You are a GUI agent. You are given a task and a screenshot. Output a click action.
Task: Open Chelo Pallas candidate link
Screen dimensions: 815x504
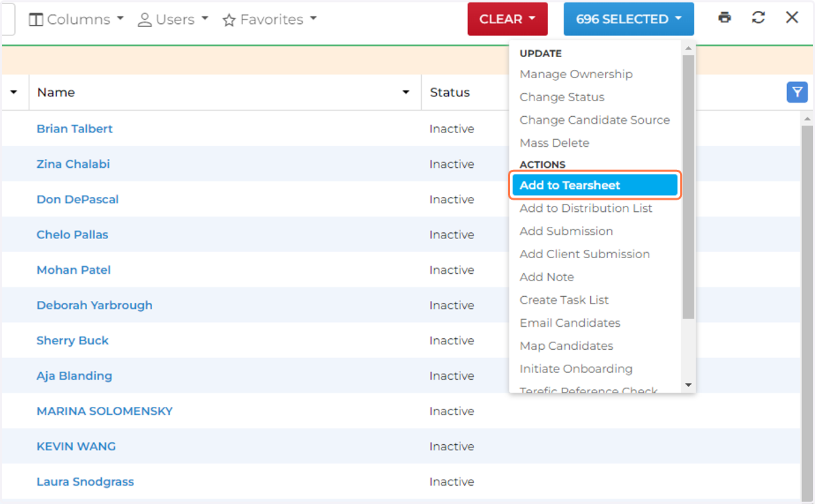pyautogui.click(x=72, y=235)
